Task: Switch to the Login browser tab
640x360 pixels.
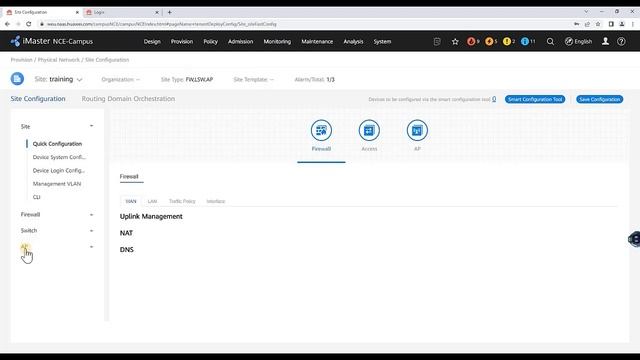Action: pos(121,12)
